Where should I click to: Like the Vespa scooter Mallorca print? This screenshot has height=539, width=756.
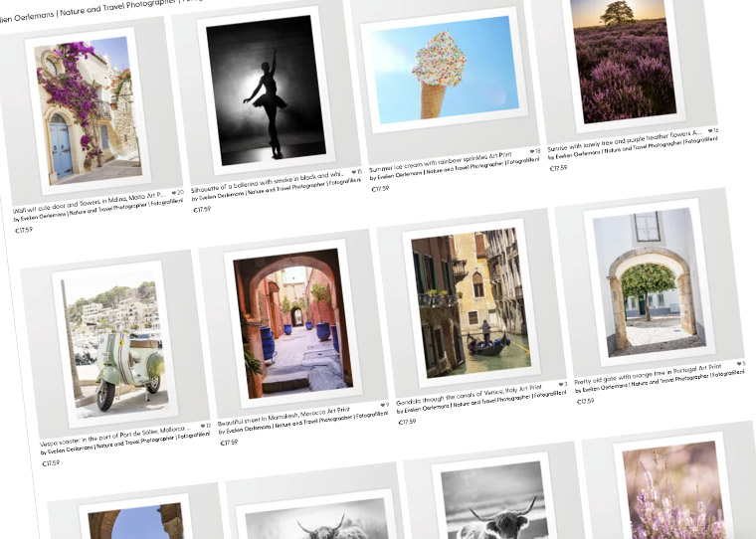206,426
